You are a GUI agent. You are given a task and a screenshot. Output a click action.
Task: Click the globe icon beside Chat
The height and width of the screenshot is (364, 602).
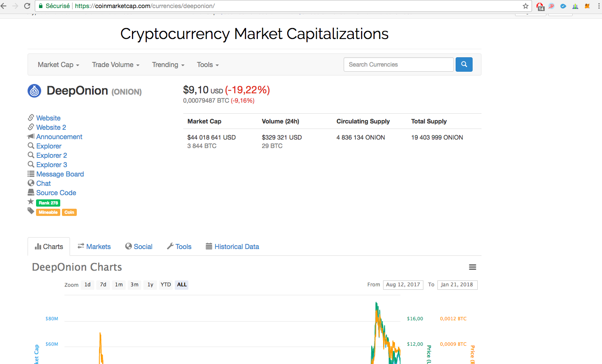pyautogui.click(x=31, y=183)
